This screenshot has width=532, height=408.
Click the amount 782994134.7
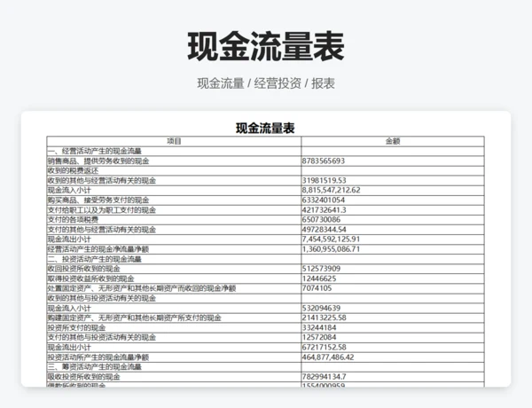[x=324, y=377]
